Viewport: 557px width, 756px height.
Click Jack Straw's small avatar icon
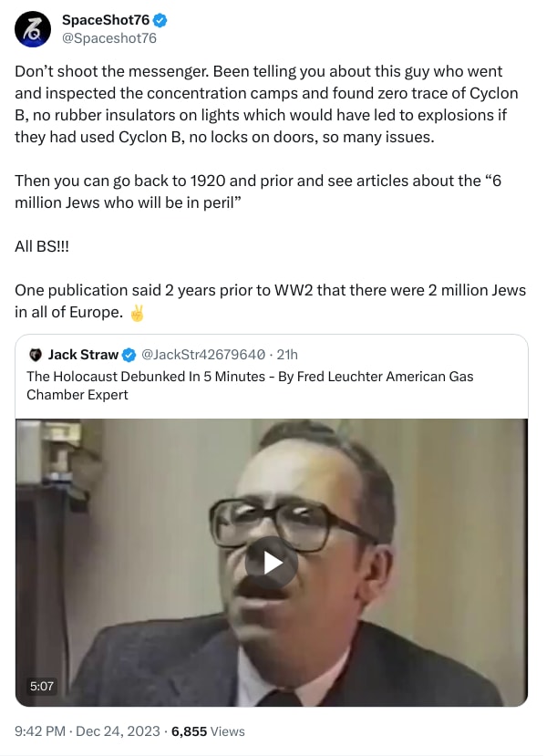(36, 355)
